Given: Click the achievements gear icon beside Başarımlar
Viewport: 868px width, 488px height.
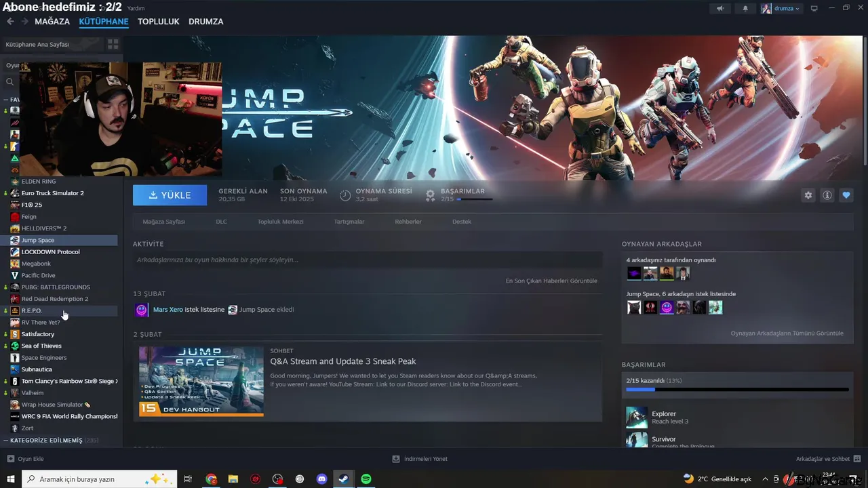Looking at the screenshot, I should pyautogui.click(x=430, y=195).
